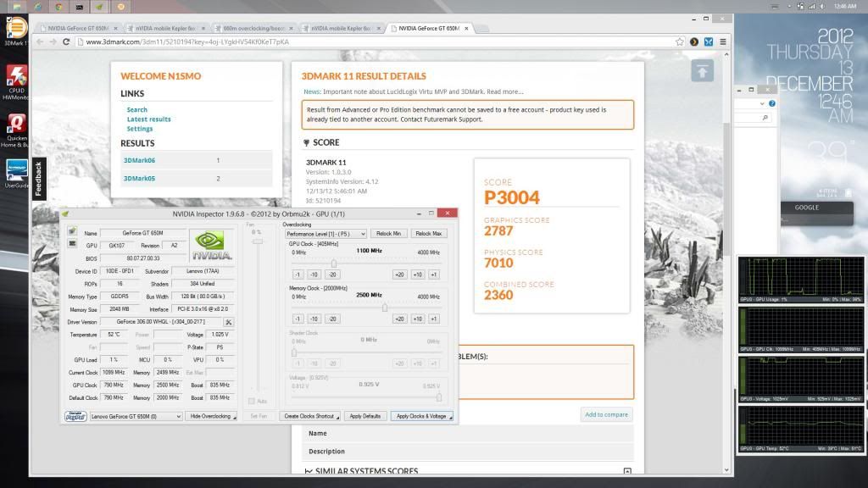Click the volume icon in the system tray

[x=822, y=6]
